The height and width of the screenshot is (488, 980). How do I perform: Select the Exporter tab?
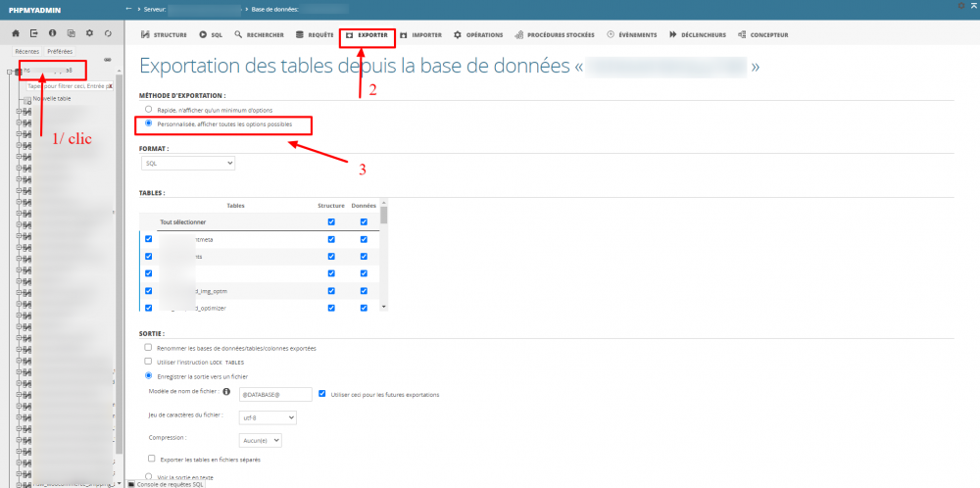367,35
